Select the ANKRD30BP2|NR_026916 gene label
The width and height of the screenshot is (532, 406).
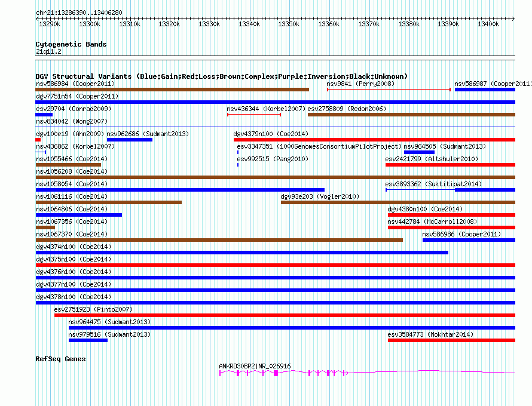point(255,366)
